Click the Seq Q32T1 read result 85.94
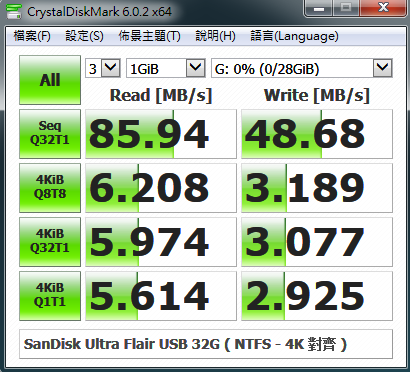The image size is (410, 372). tap(161, 134)
